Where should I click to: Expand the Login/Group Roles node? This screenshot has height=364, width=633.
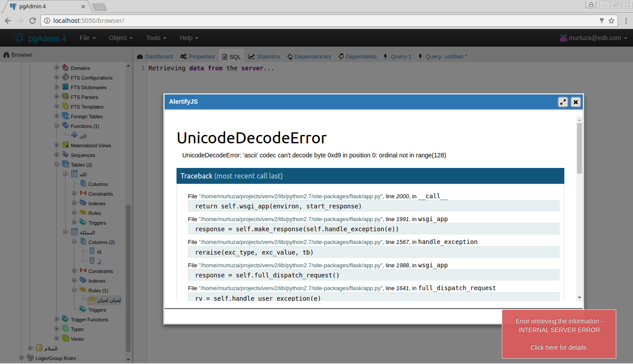[x=21, y=358]
